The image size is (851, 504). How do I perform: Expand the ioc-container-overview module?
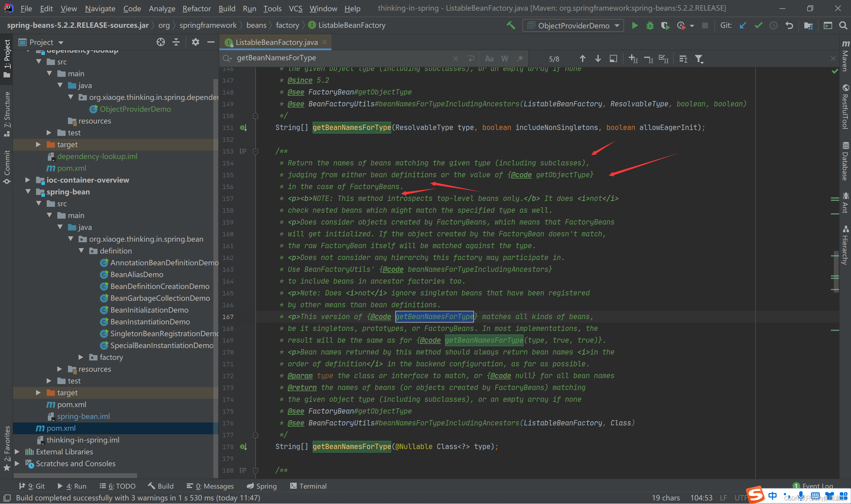coord(28,180)
